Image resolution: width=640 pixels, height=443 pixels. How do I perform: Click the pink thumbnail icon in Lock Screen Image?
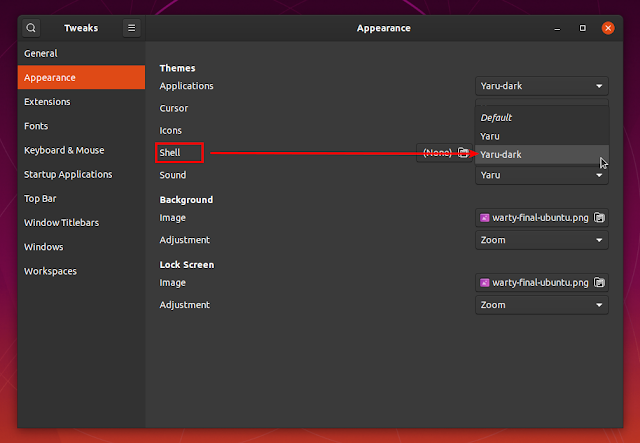484,283
